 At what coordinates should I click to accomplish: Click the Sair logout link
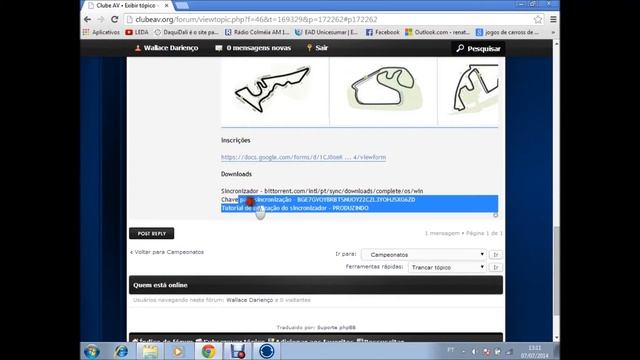pos(318,48)
